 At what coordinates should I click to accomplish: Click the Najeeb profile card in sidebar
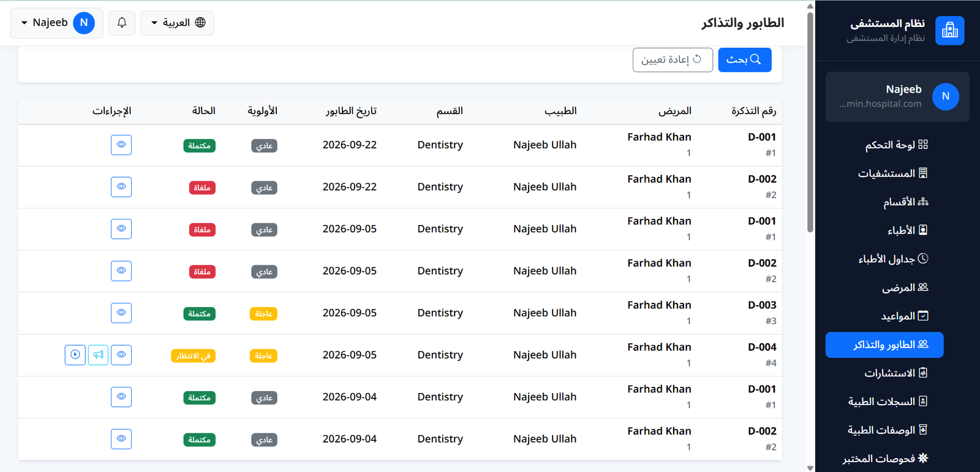tap(897, 97)
